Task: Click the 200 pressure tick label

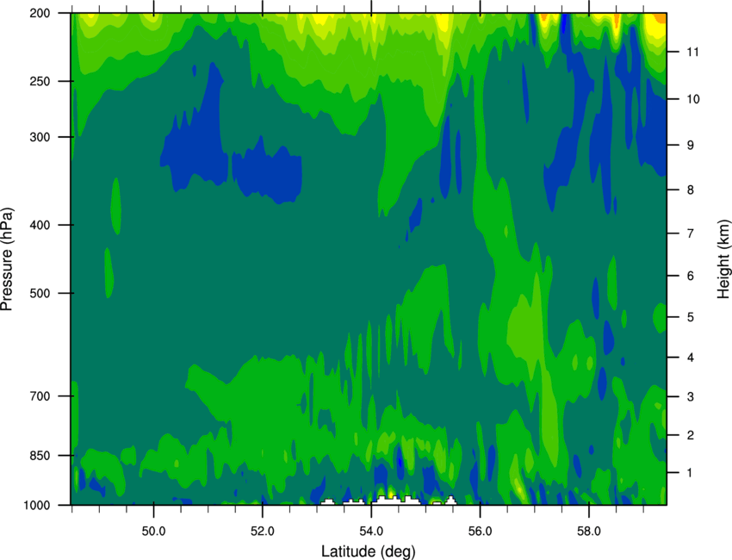Action: [x=40, y=13]
